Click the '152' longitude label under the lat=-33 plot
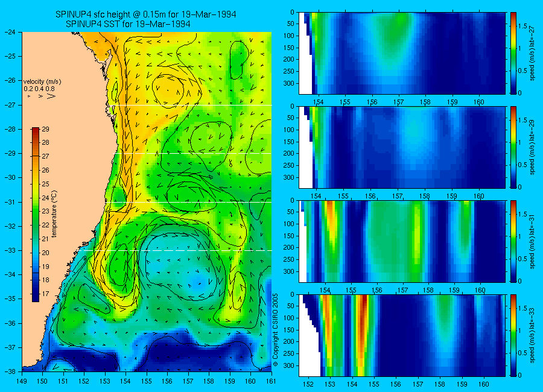 [x=308, y=384]
